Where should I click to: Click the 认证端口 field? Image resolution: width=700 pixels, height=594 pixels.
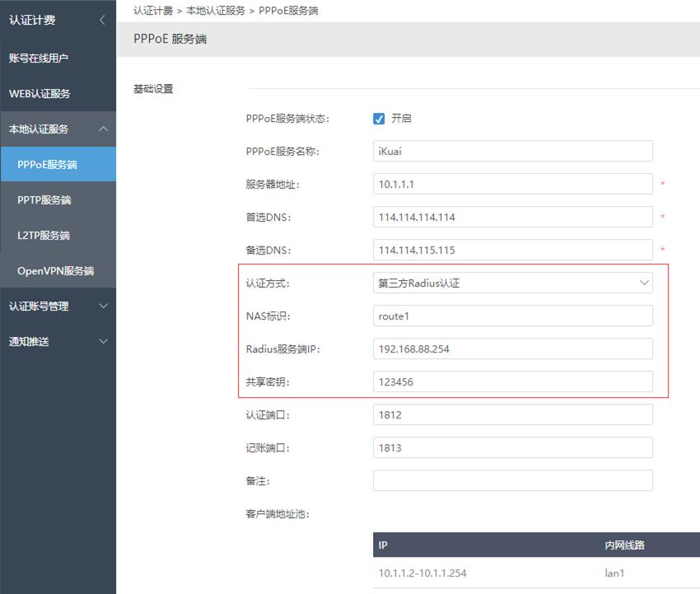[512, 415]
